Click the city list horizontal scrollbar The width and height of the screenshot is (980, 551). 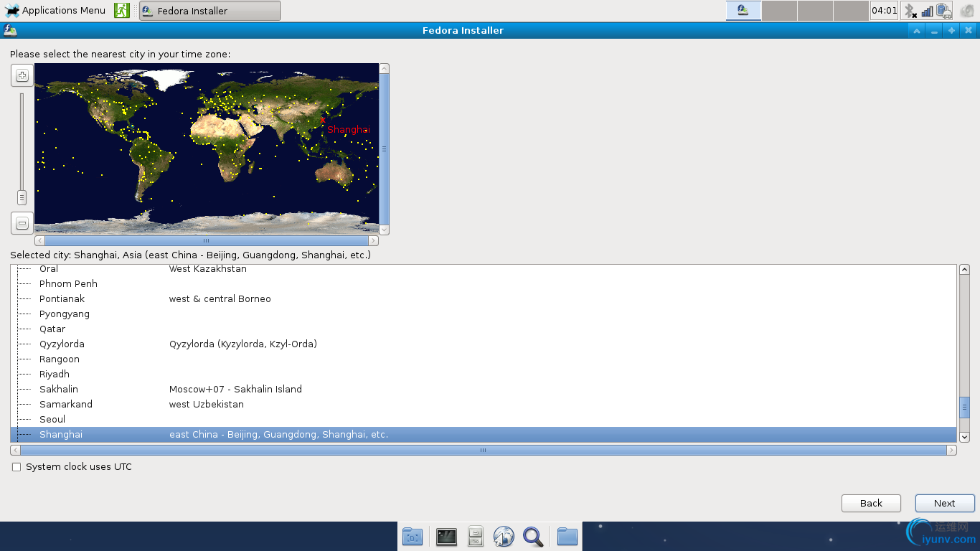[x=483, y=451]
